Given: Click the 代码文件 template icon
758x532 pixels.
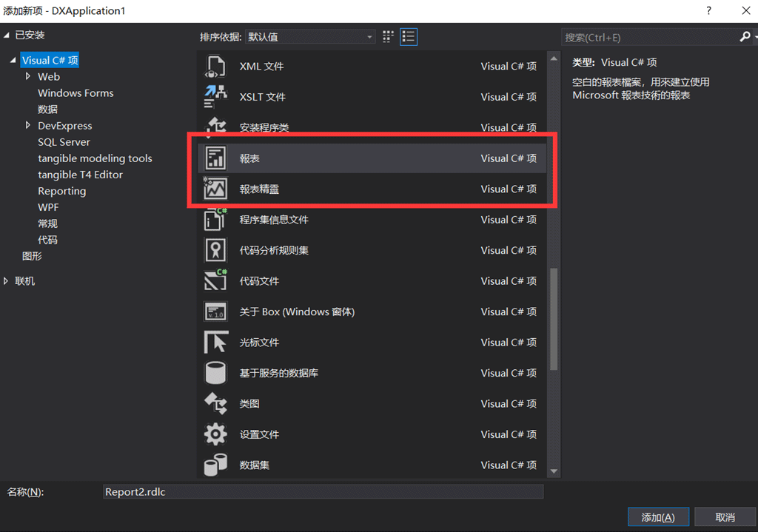Looking at the screenshot, I should (215, 280).
